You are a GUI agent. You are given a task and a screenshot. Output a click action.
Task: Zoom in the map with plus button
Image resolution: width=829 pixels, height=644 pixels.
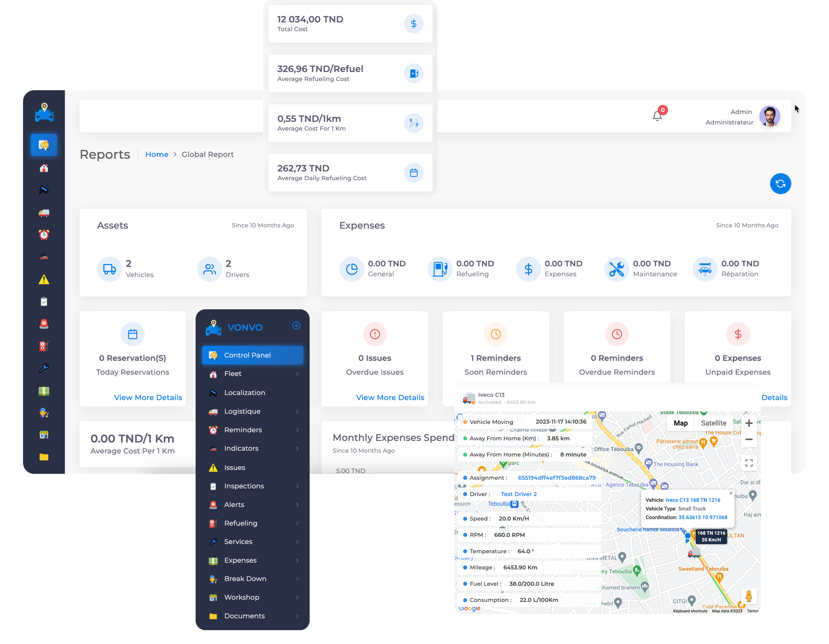coord(749,423)
